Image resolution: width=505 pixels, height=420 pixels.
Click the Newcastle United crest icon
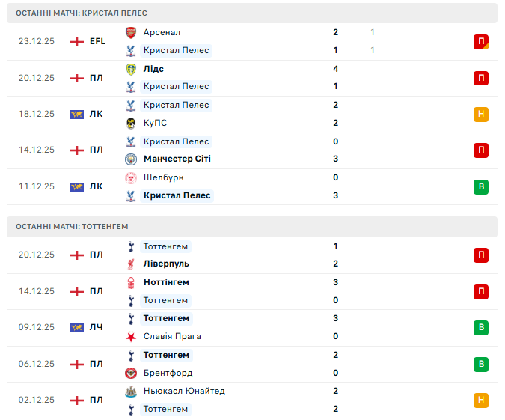coord(131,391)
